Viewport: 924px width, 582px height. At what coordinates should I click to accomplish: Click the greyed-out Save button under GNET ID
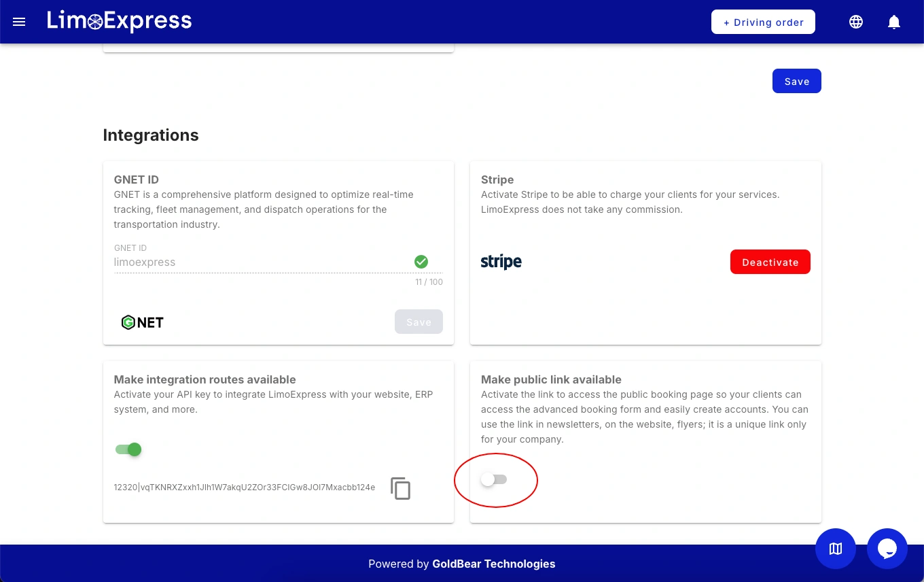pos(419,322)
